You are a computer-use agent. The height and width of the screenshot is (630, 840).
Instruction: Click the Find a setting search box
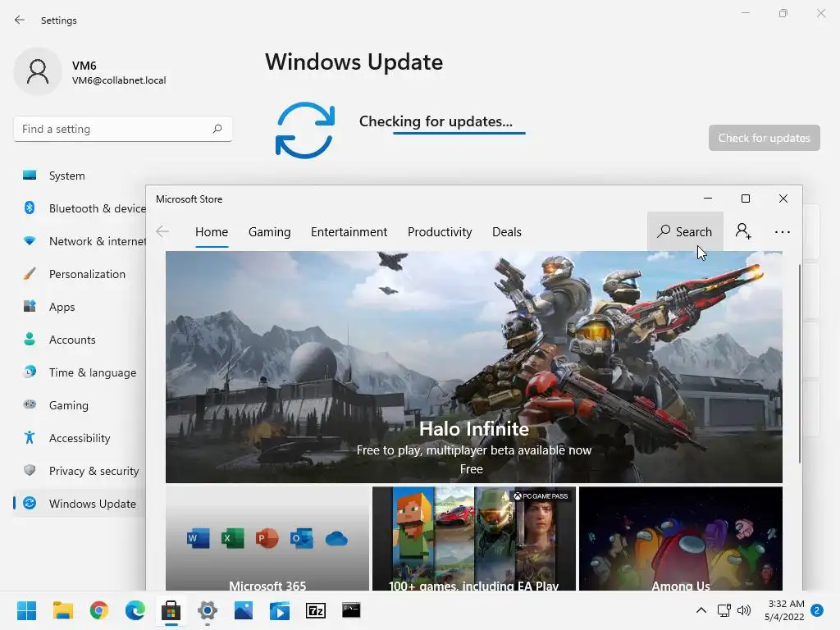coord(123,129)
